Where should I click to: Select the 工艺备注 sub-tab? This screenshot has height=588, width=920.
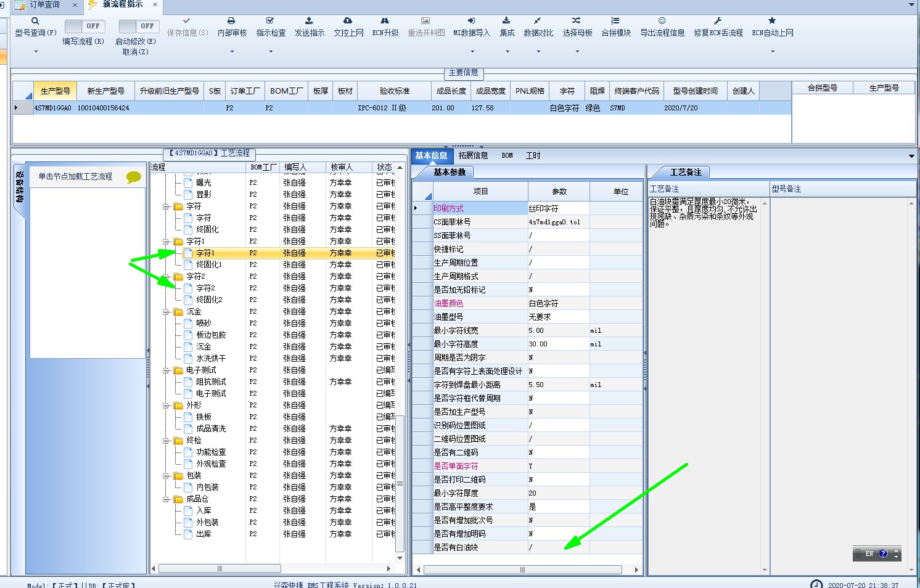[x=685, y=172]
